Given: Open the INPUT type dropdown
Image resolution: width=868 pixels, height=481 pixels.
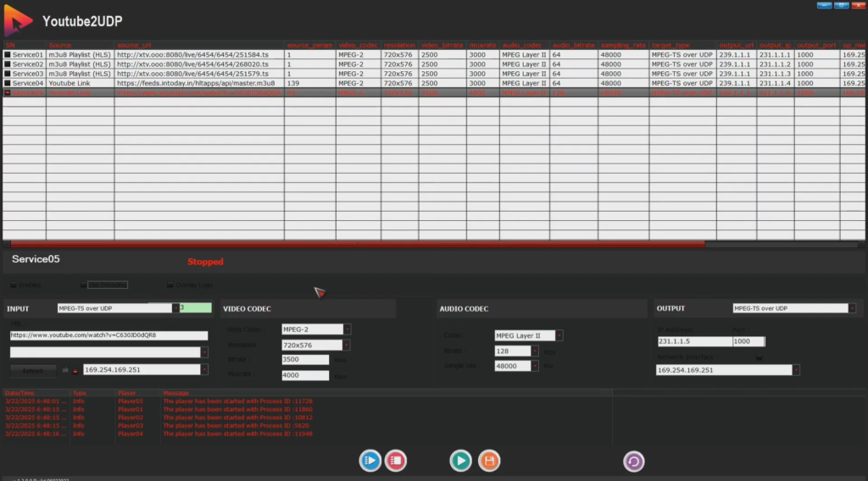Looking at the screenshot, I should (x=175, y=308).
